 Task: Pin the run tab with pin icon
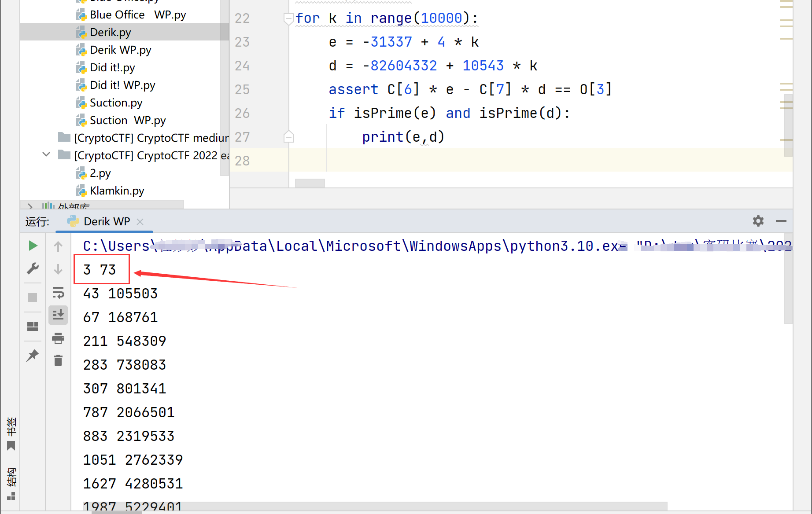tap(33, 355)
